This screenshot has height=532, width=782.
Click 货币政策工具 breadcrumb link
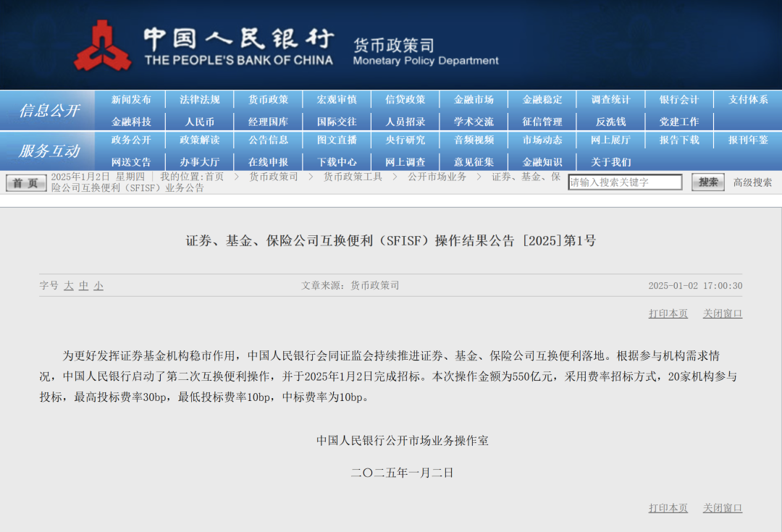[x=352, y=177]
